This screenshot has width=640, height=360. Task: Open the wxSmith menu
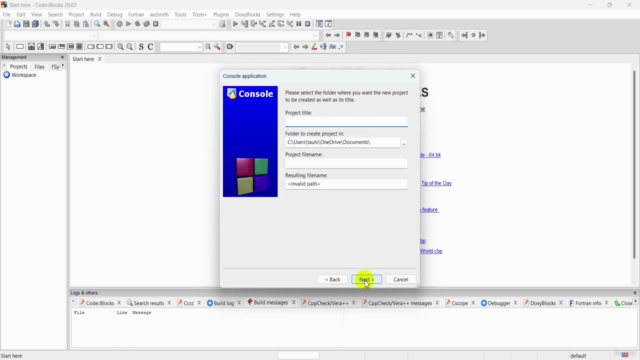click(x=159, y=14)
